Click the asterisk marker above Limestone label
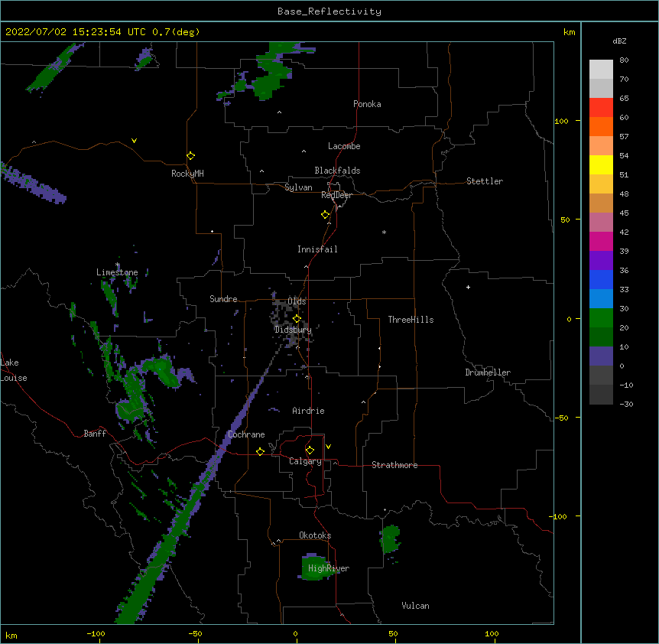659x644 pixels. coord(118,265)
